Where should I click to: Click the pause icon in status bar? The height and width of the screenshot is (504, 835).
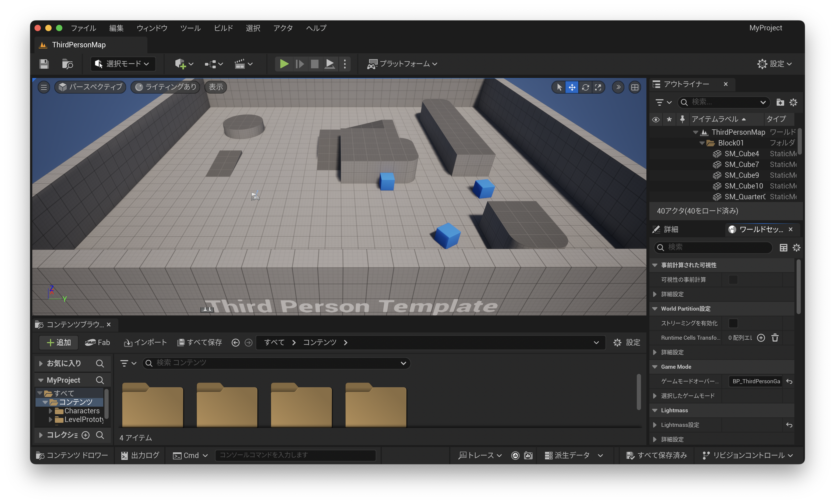pyautogui.click(x=515, y=456)
